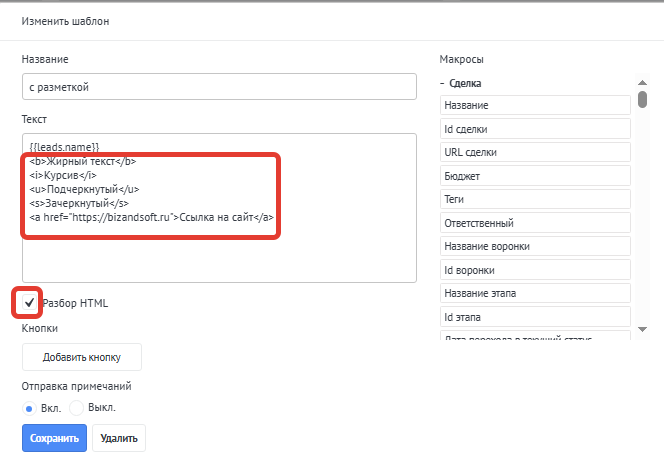The height and width of the screenshot is (460, 664).
Task: Click the Кнопки section label
Action: tap(40, 328)
